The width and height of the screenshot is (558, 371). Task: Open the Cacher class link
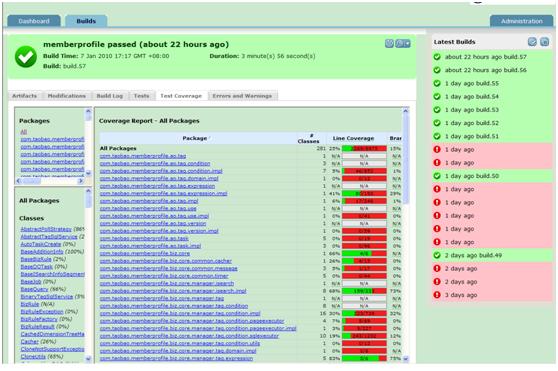coord(30,341)
